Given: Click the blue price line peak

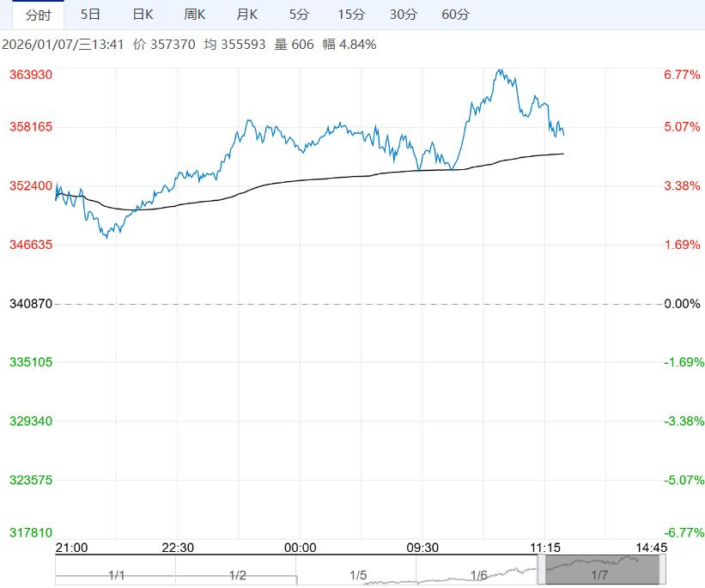Looking at the screenshot, I should [500, 70].
